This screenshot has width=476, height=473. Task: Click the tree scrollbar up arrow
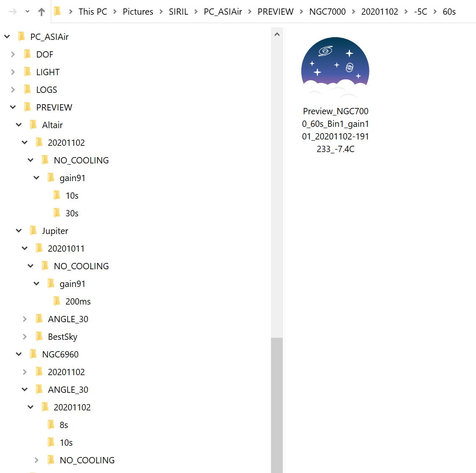pyautogui.click(x=277, y=34)
